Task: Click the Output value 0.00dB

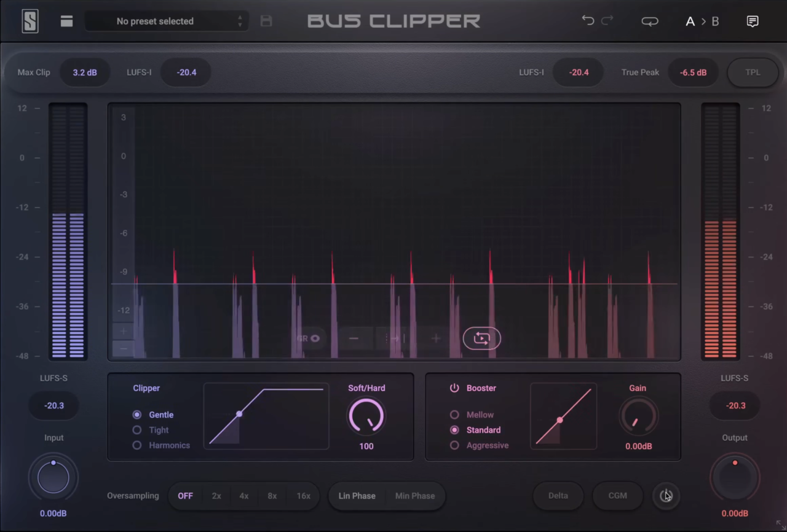Action: 735,514
